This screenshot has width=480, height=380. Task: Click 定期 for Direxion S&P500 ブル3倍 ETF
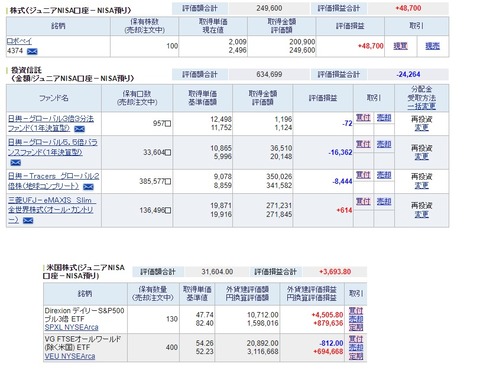tap(356, 327)
